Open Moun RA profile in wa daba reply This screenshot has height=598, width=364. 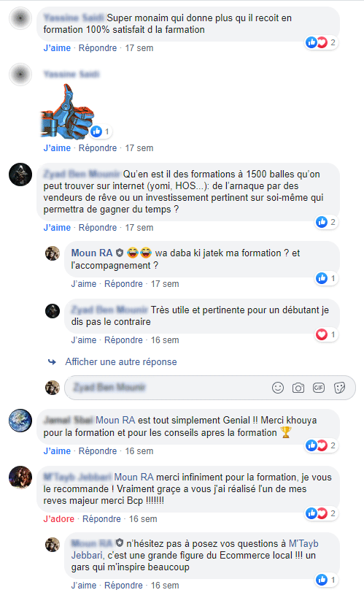(x=92, y=253)
